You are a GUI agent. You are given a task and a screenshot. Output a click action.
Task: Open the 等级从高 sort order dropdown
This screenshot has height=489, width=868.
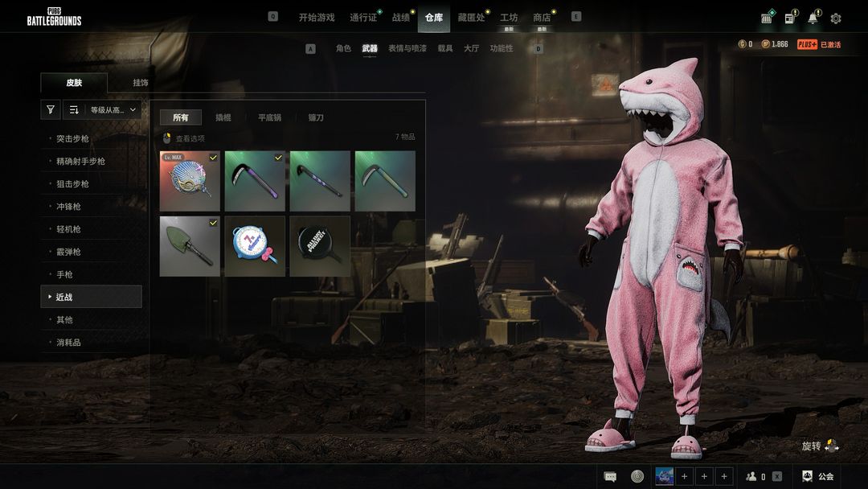[113, 110]
